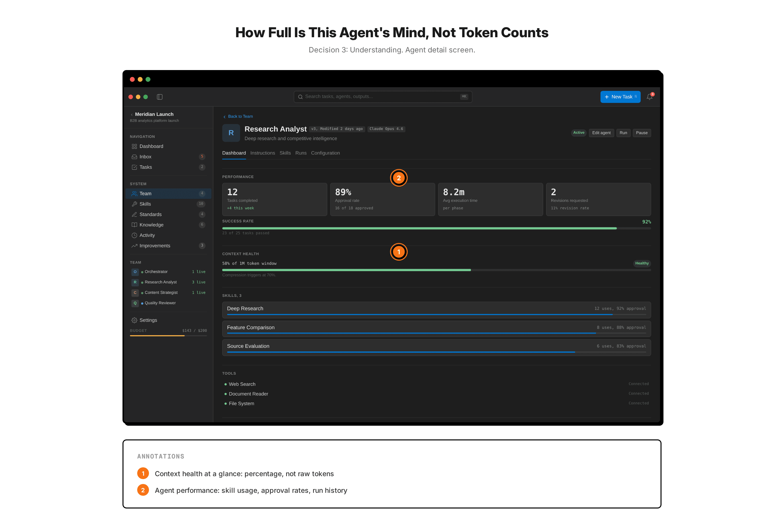This screenshot has height=532, width=784.
Task: Click the back chevron beside Meridian Launch
Action: pyautogui.click(x=132, y=115)
